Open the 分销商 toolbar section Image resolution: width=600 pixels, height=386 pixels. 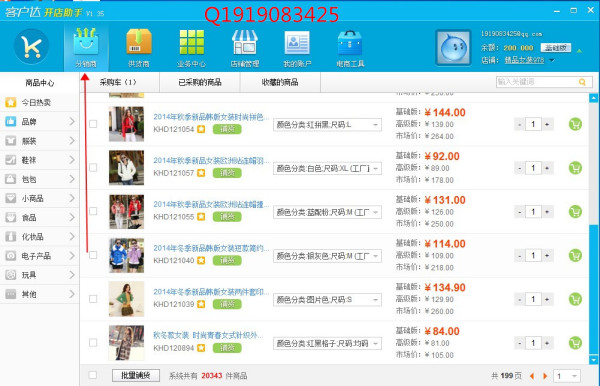click(x=86, y=48)
